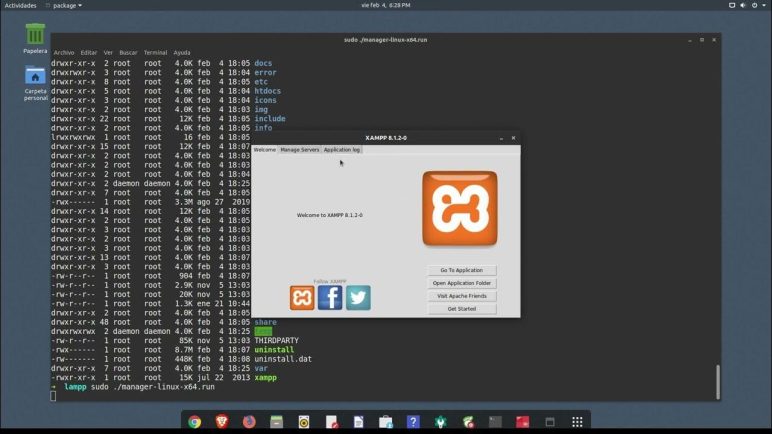Click the include directory name
This screenshot has width=772, height=434.
270,119
